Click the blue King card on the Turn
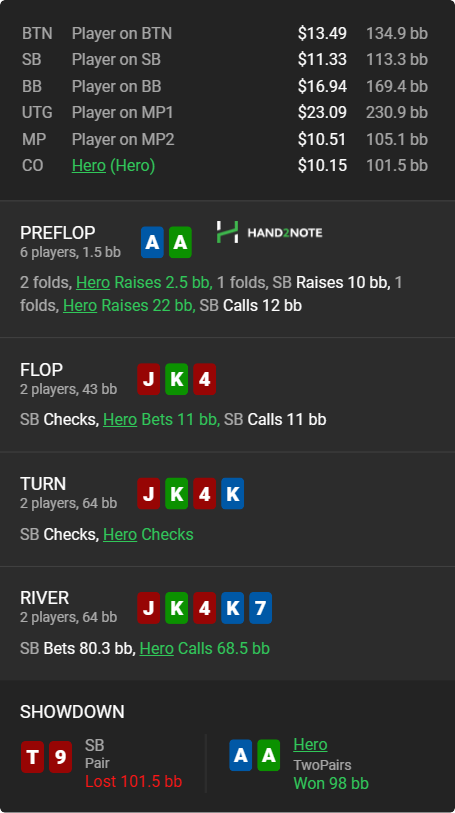 (232, 493)
